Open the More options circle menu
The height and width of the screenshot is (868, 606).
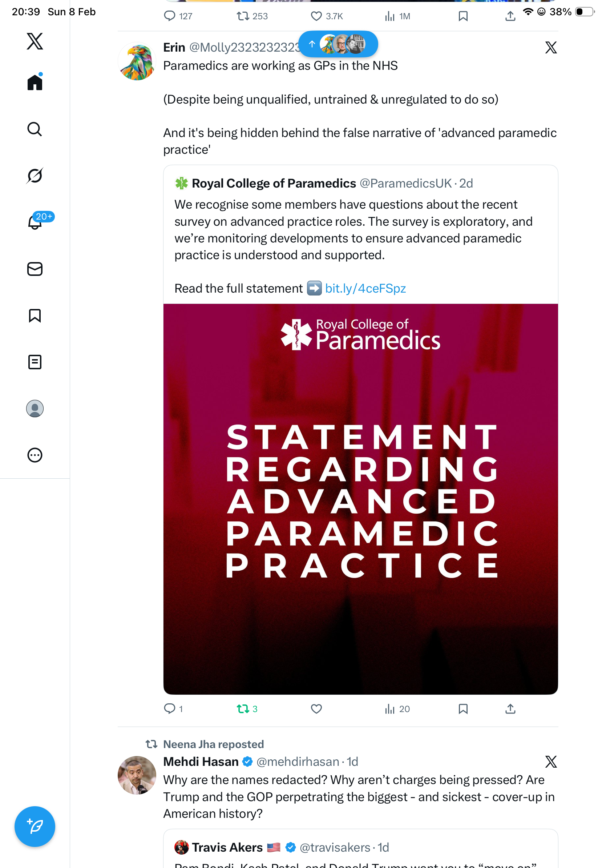click(x=35, y=455)
